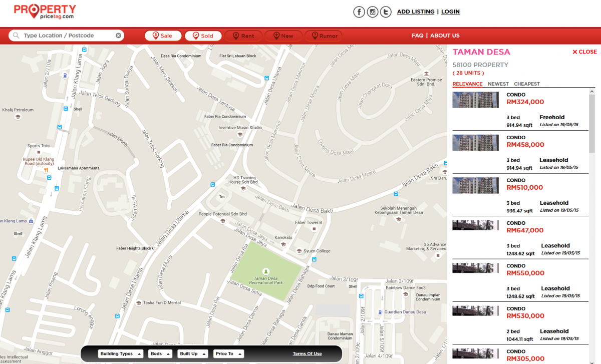Image resolution: width=601 pixels, height=364 pixels.
Task: Toggle the Sold filter
Action: pyautogui.click(x=203, y=36)
